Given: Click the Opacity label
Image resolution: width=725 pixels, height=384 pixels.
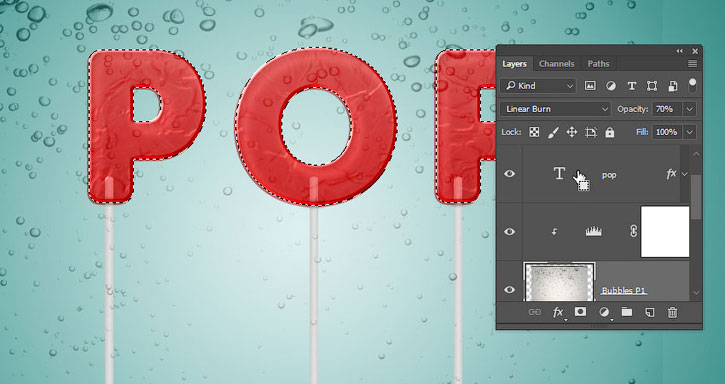Looking at the screenshot, I should pyautogui.click(x=633, y=109).
